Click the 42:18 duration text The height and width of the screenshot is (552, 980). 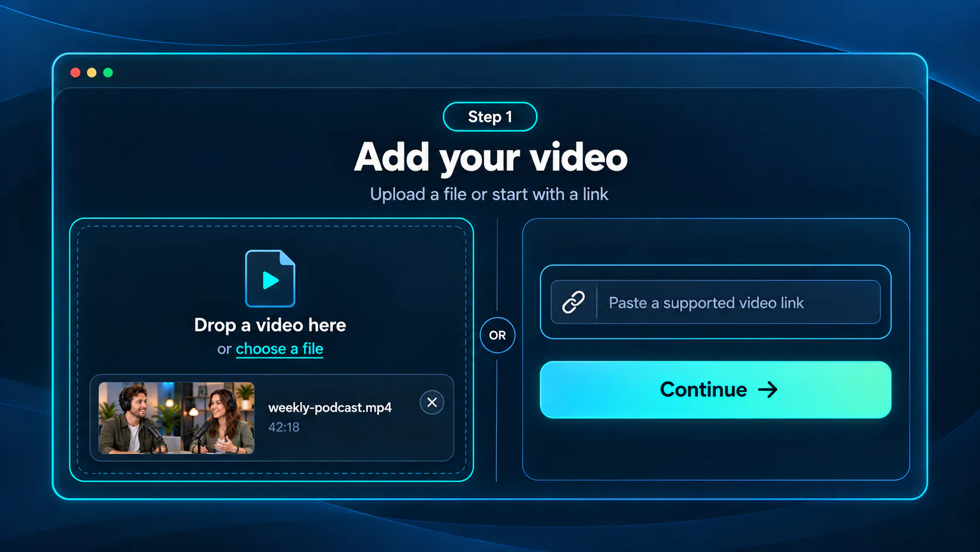pyautogui.click(x=284, y=427)
